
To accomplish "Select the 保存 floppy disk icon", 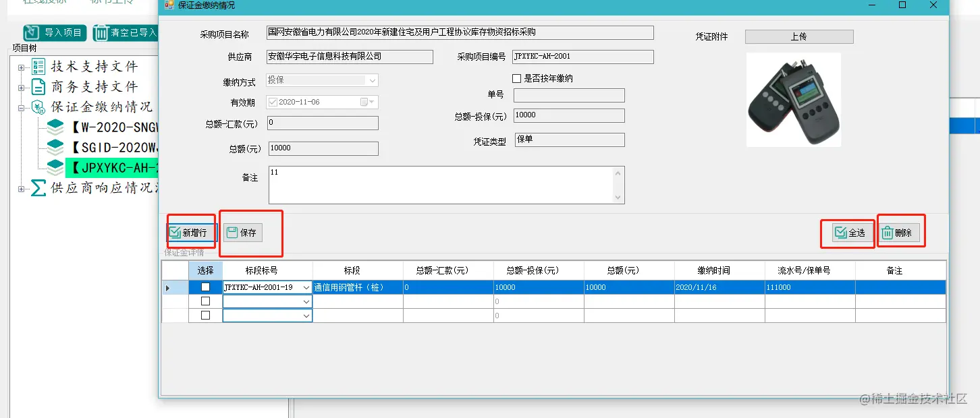I will click(x=232, y=232).
